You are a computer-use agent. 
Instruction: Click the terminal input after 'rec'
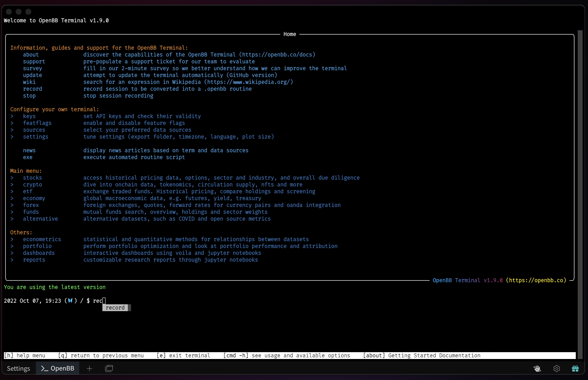104,301
